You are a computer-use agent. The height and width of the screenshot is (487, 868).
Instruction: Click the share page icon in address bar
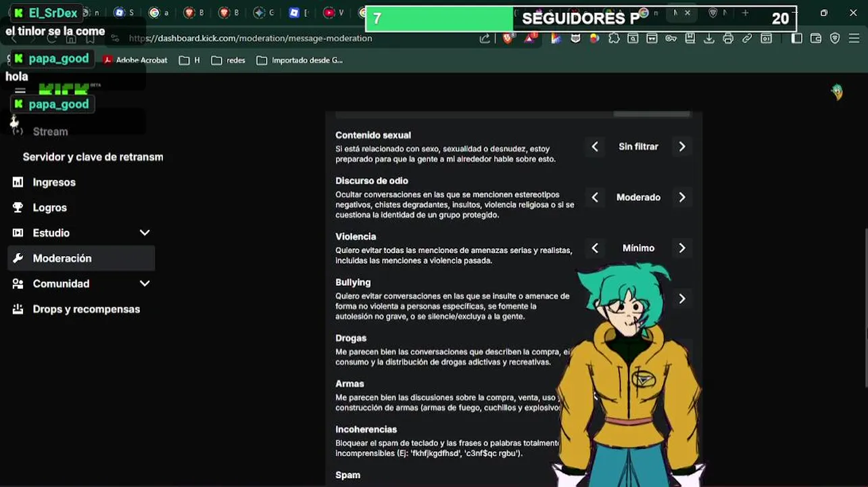(x=485, y=39)
